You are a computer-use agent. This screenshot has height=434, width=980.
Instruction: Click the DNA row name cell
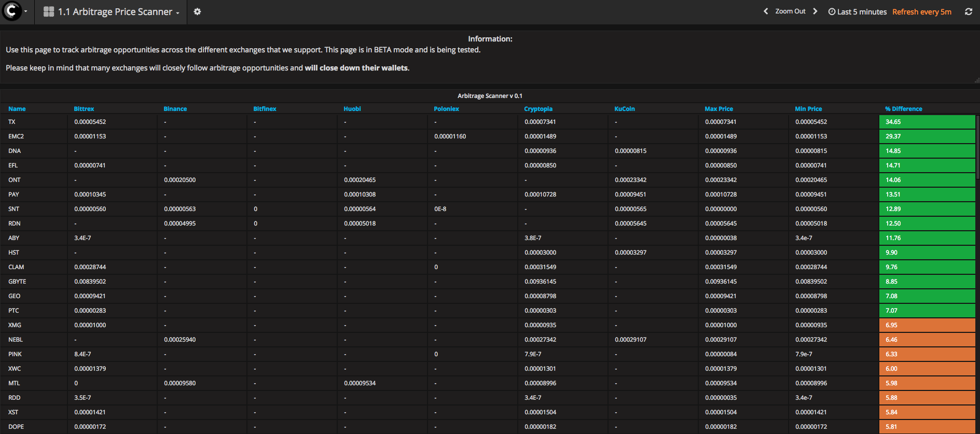click(x=34, y=151)
